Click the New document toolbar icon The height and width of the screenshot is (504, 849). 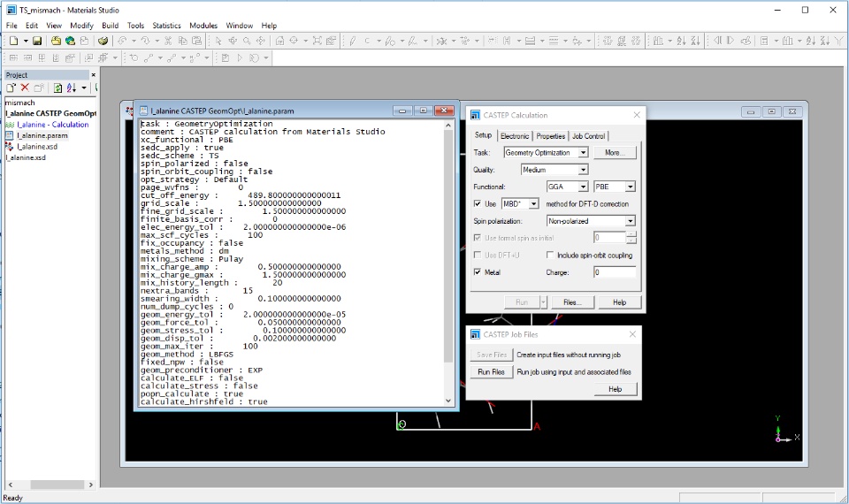point(13,41)
